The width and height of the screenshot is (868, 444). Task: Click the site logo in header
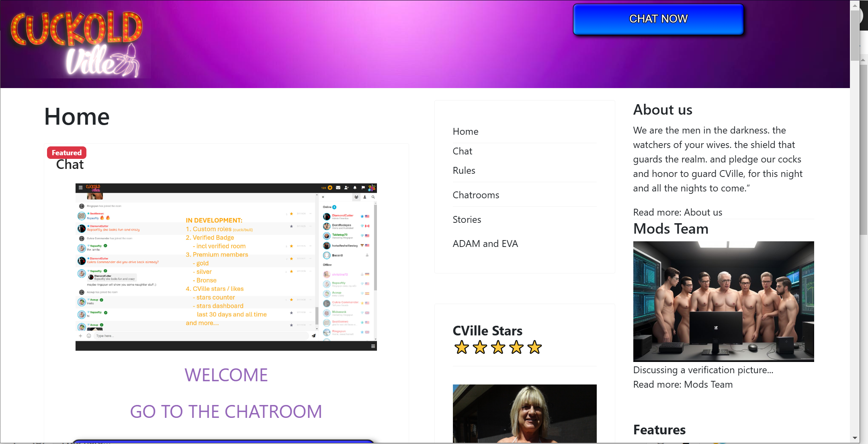76,43
